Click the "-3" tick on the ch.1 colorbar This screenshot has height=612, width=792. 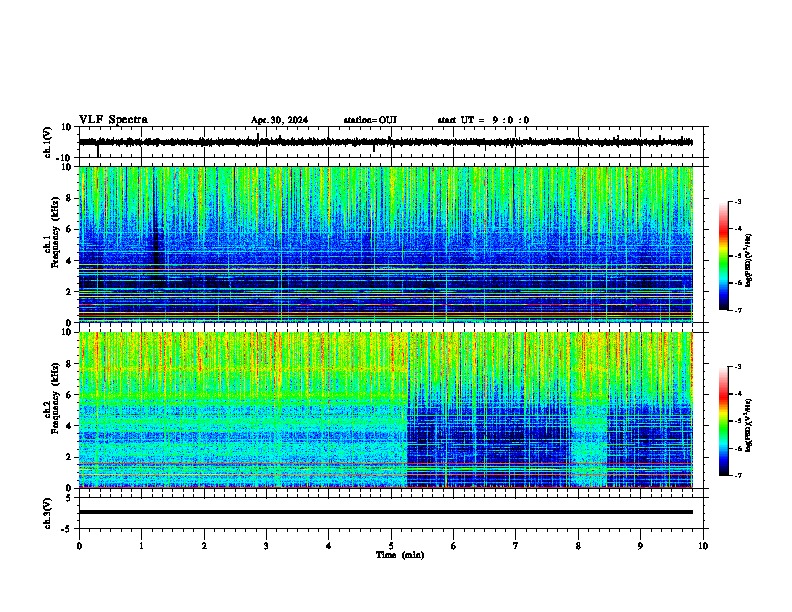click(x=737, y=202)
